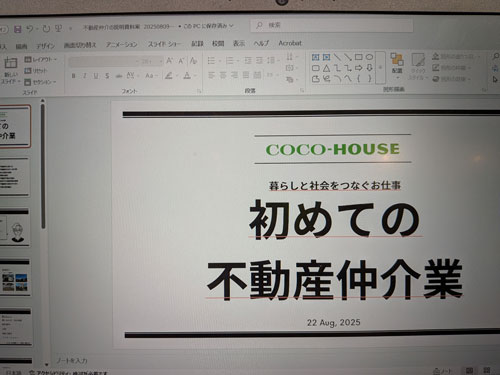Viewport: 500px width, 375px height.
Task: Select the slide thumbnail with portrait illustration
Action: click(15, 228)
